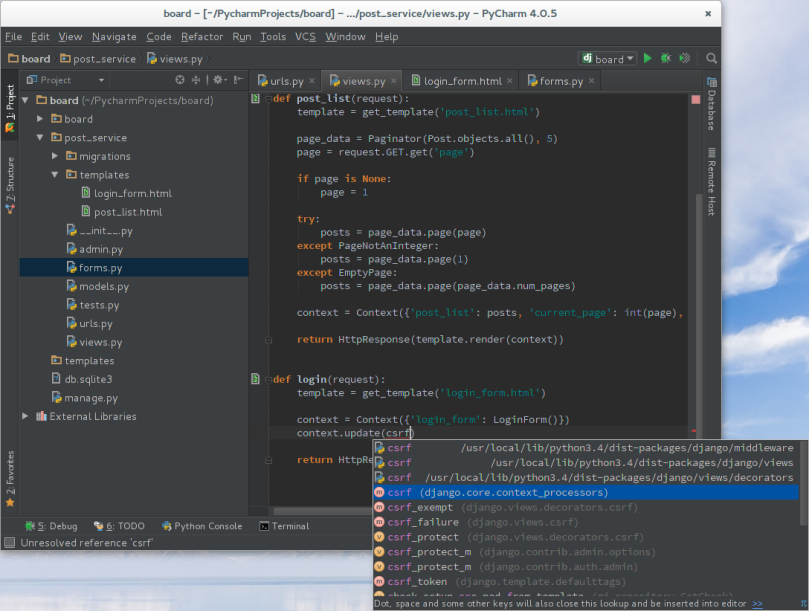Close the forms.py editor tab

[591, 81]
